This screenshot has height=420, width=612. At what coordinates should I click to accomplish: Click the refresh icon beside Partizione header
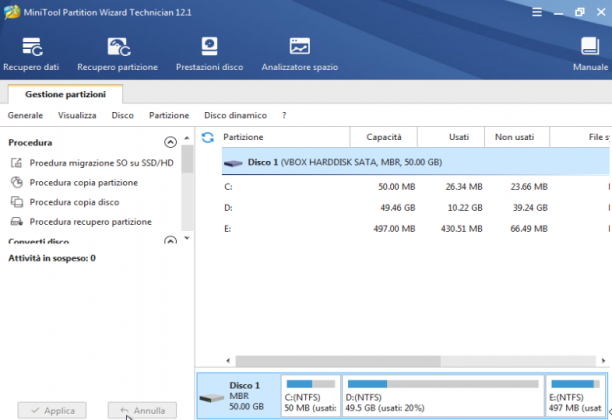tap(208, 137)
